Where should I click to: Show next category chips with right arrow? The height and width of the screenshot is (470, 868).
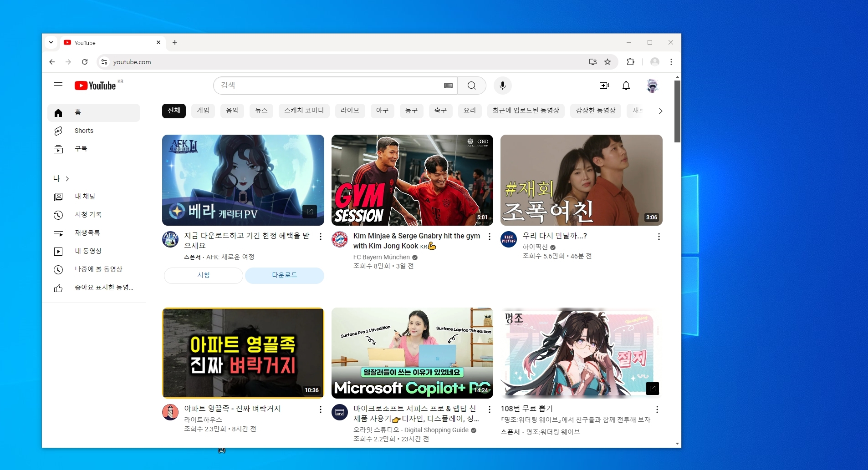660,111
